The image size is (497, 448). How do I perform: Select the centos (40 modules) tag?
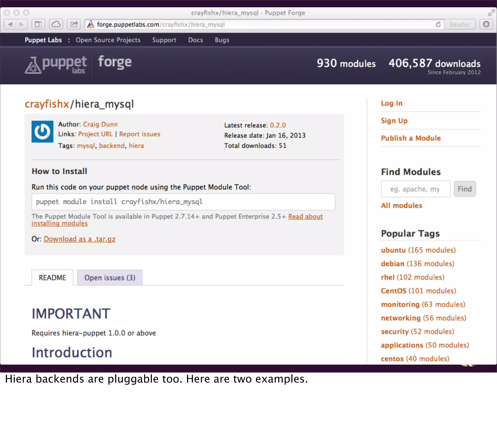tap(415, 359)
